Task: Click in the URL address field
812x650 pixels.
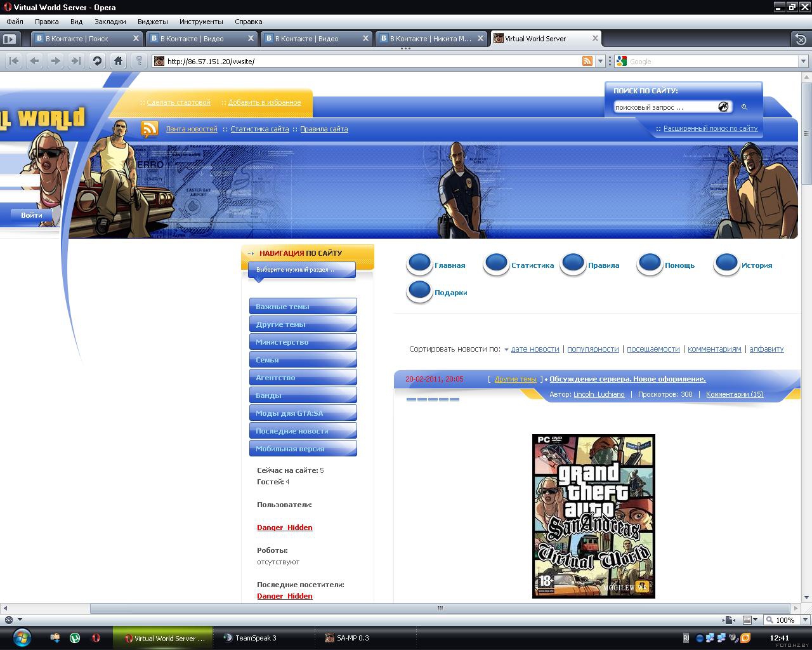Action: click(x=374, y=61)
